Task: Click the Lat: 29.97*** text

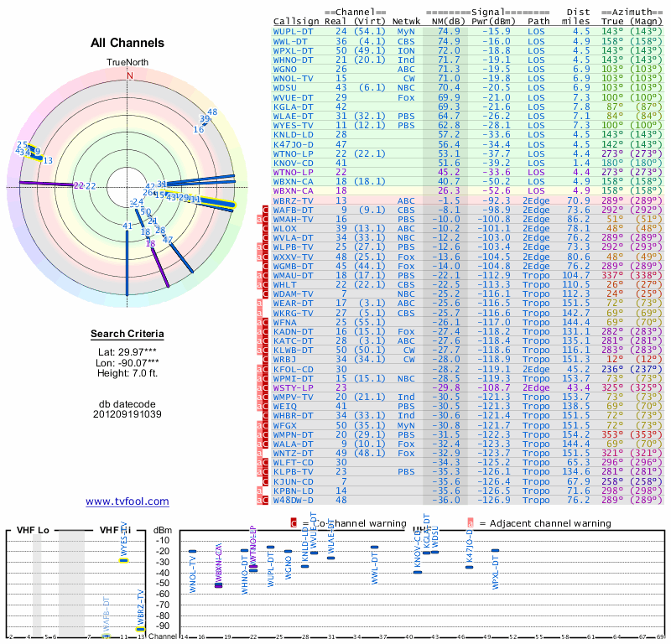Action: 127,352
